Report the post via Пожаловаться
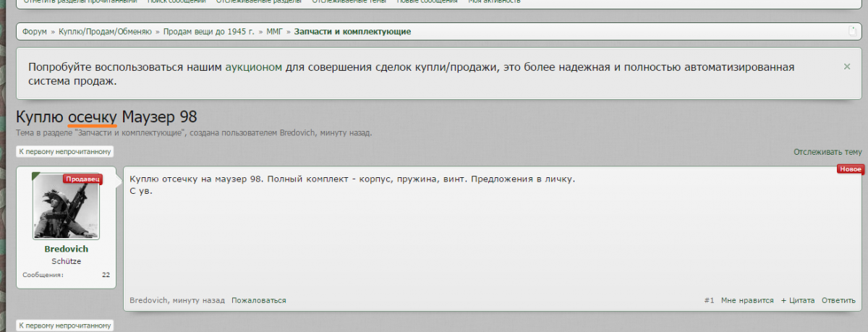 click(259, 300)
